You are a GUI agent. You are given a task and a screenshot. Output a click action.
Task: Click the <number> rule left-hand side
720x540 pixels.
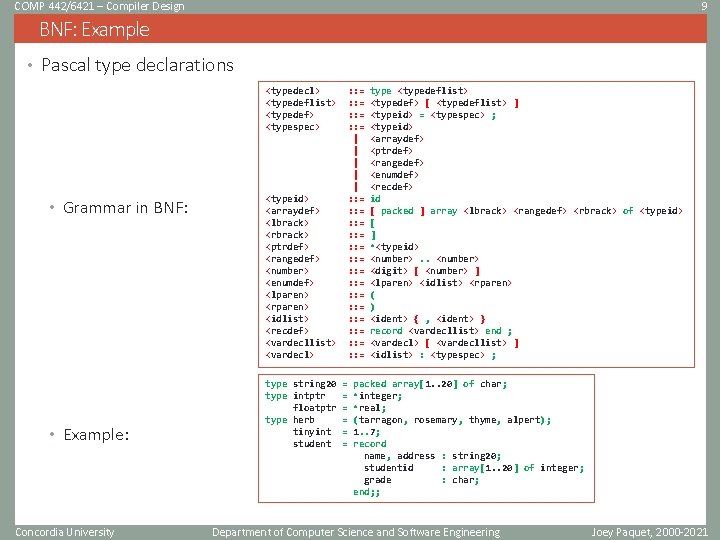pos(287,271)
